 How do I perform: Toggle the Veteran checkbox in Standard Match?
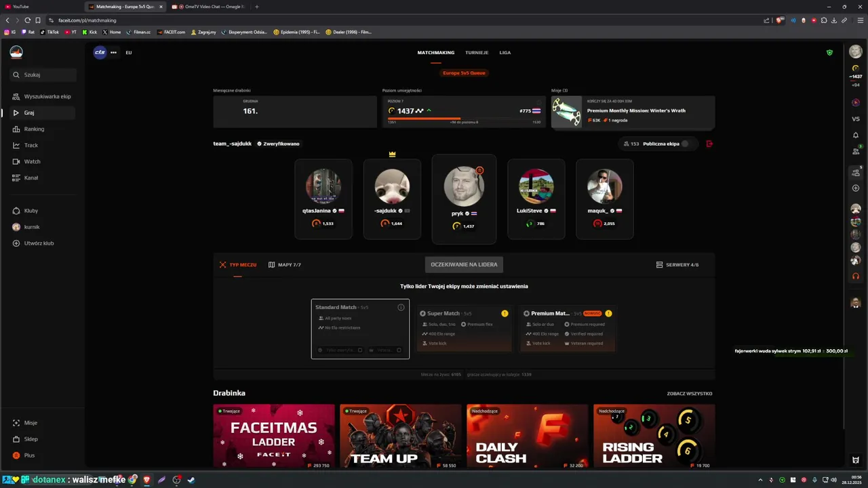(x=399, y=350)
